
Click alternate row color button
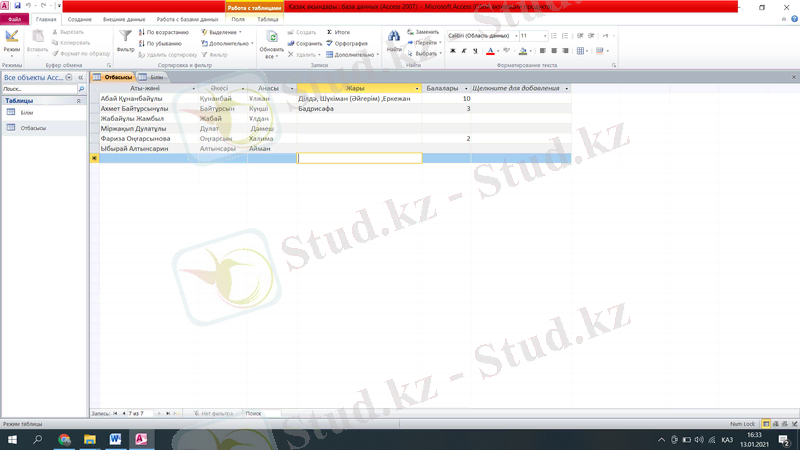pos(599,51)
